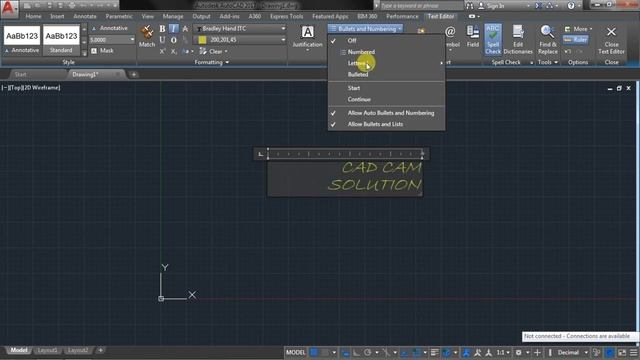Toggle the grid display status icon

[x=314, y=352]
